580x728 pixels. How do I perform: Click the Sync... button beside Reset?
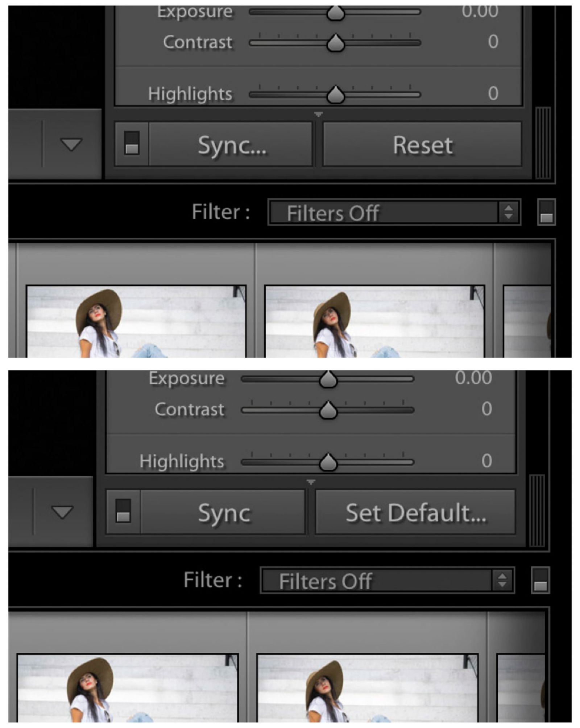point(231,145)
